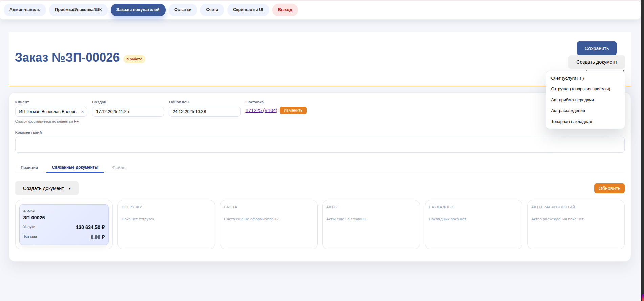Open the Файлы tab
The width and height of the screenshot is (644, 301).
tap(119, 168)
